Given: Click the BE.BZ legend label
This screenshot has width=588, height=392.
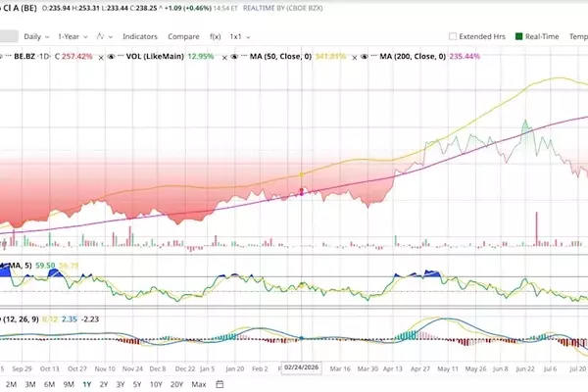Looking at the screenshot, I should point(24,57).
